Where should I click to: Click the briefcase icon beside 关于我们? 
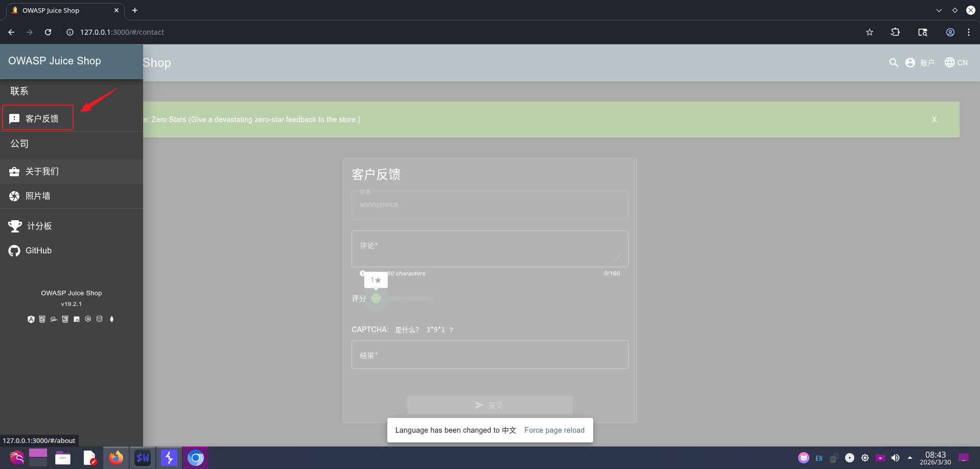pyautogui.click(x=14, y=172)
